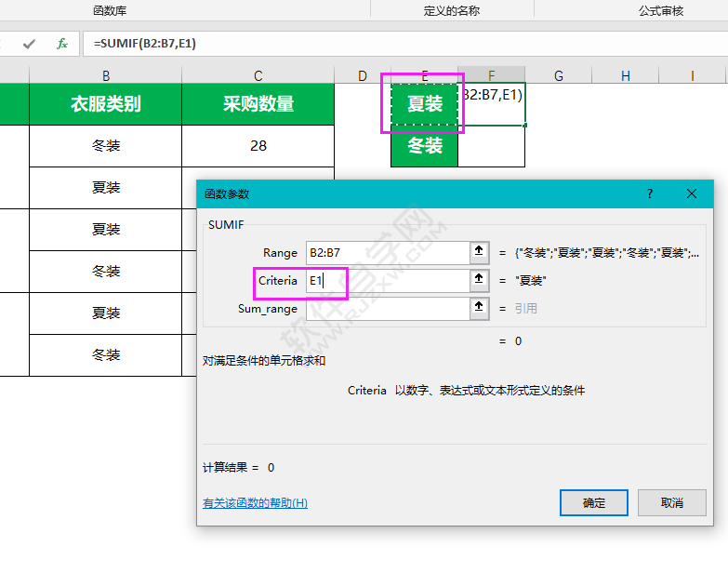The width and height of the screenshot is (728, 573).
Task: Select column C header
Action: [258, 75]
